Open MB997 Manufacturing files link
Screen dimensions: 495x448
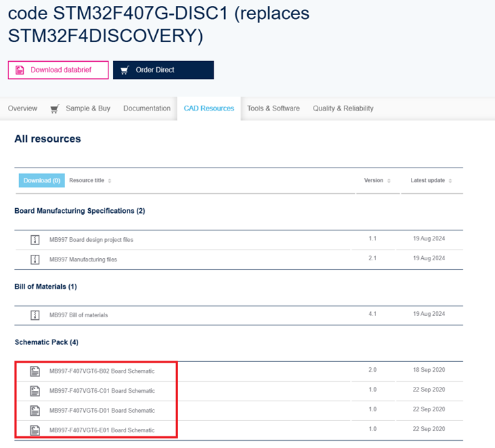coord(83,259)
